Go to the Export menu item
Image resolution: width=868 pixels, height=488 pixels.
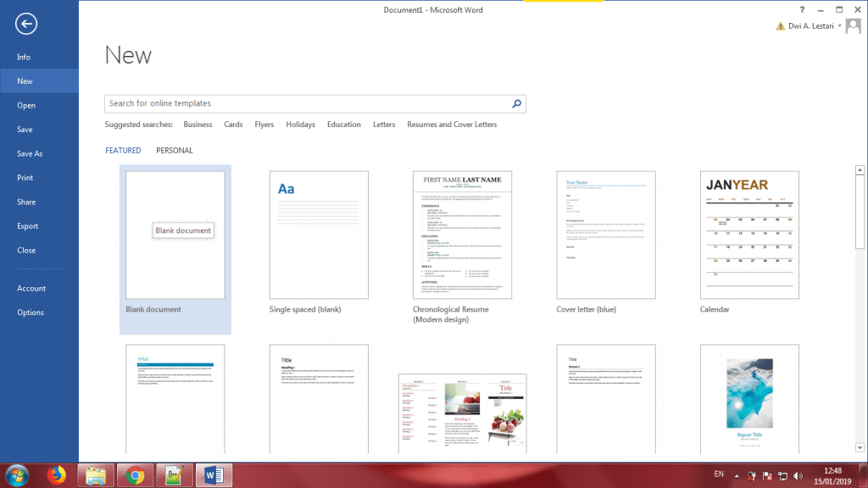click(28, 226)
